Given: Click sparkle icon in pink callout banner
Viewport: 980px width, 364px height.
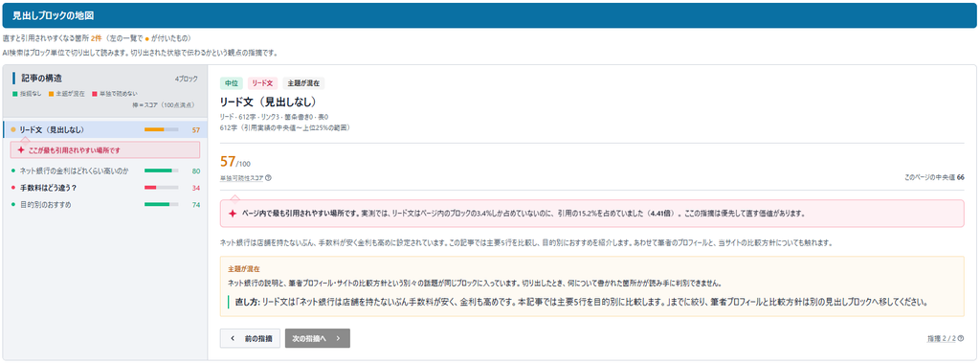Looking at the screenshot, I should click(x=232, y=214).
